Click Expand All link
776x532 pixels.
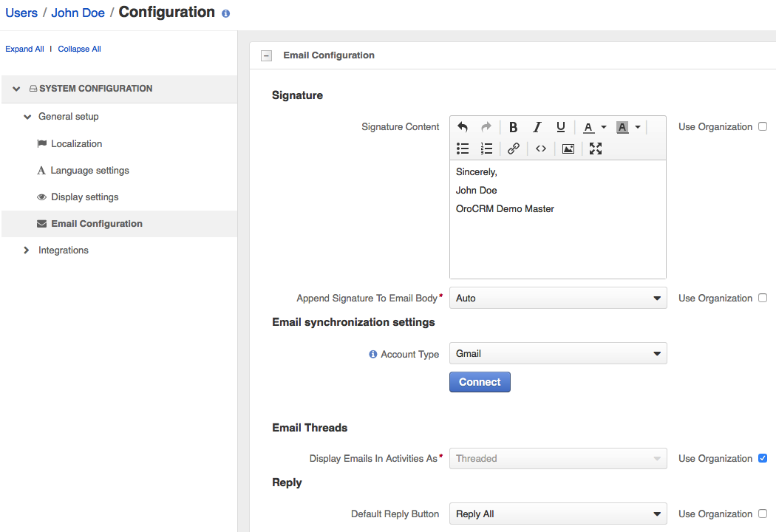pyautogui.click(x=24, y=49)
